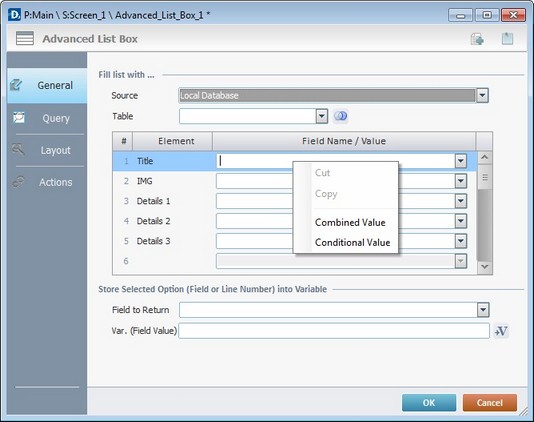Click the Query tab icon

tap(19, 118)
